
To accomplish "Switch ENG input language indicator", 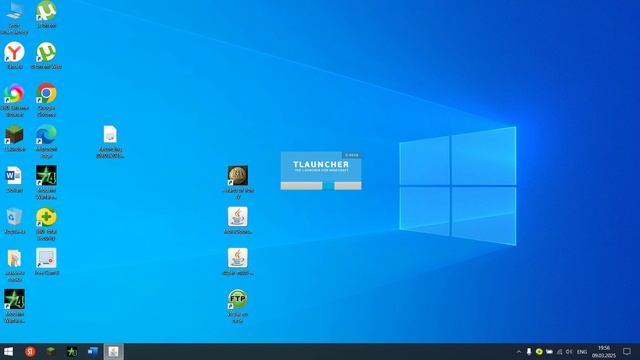I will point(582,351).
